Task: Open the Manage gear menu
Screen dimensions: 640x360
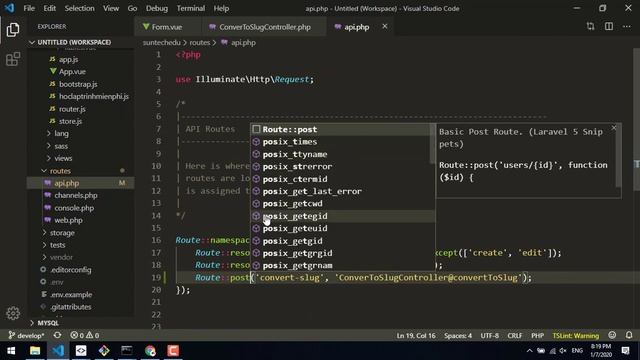Action: (x=13, y=313)
